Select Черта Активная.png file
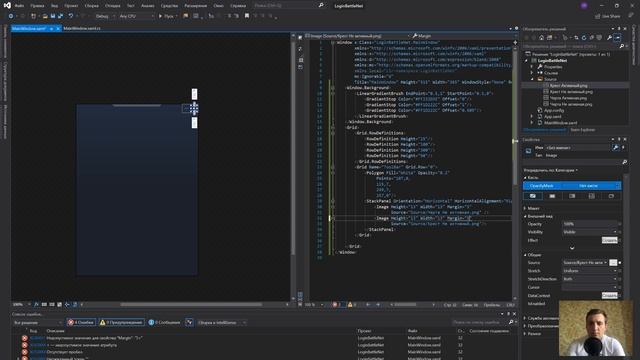 pyautogui.click(x=568, y=98)
